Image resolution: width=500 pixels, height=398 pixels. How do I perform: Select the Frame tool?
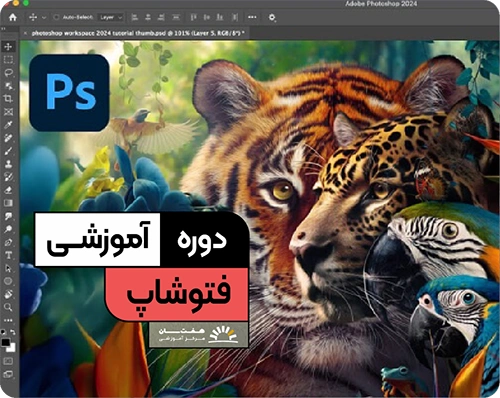coord(8,112)
